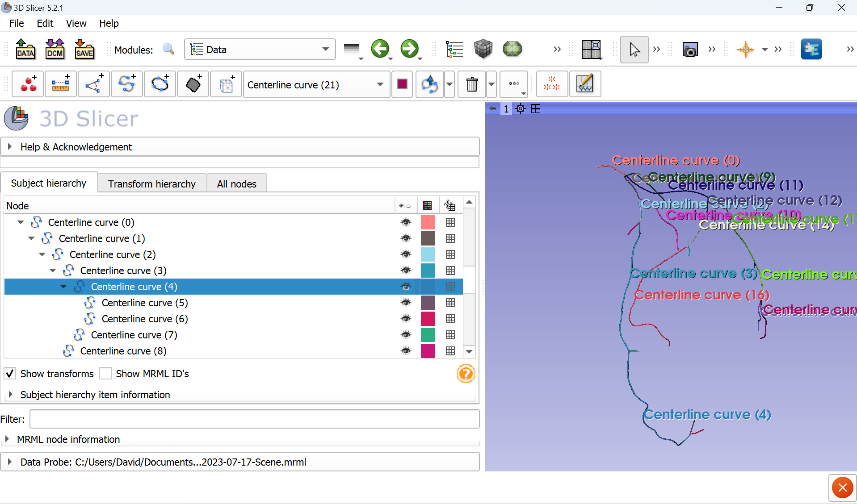The image size is (857, 504).
Task: Toggle visibility of Centerline curve (5)
Action: click(x=406, y=303)
